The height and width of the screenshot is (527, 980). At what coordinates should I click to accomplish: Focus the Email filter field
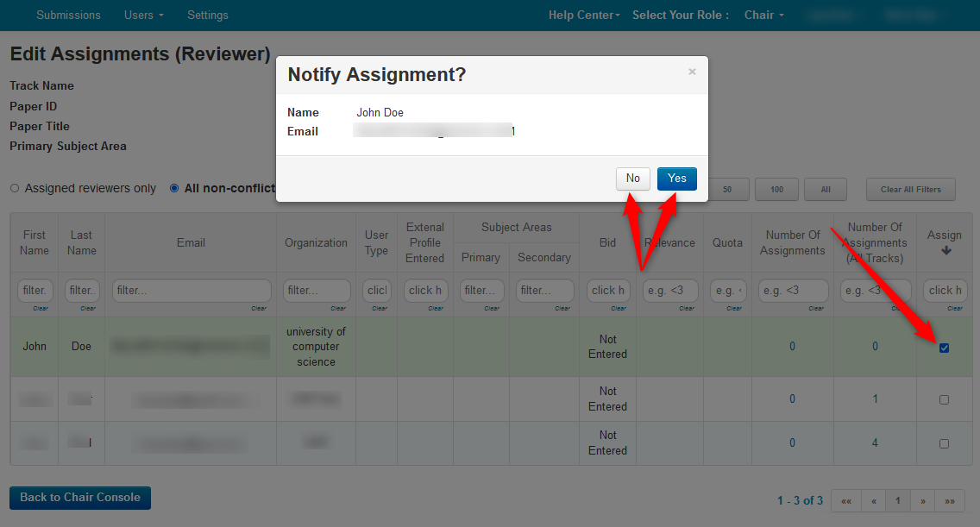(192, 291)
